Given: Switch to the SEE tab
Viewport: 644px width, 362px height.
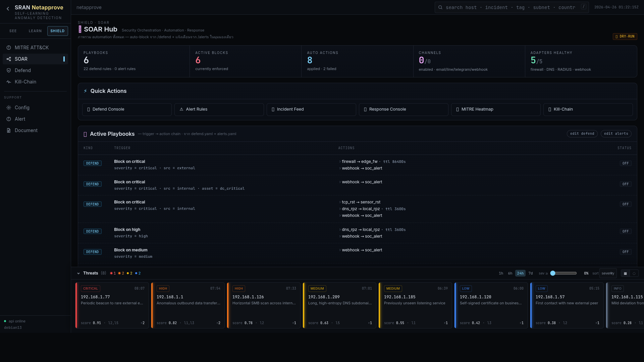Looking at the screenshot, I should pyautogui.click(x=13, y=31).
